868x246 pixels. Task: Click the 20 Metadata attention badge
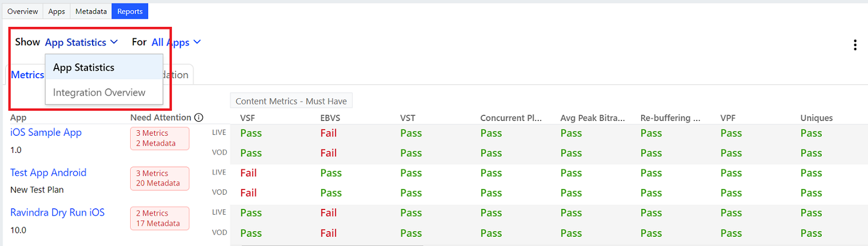[x=159, y=178]
